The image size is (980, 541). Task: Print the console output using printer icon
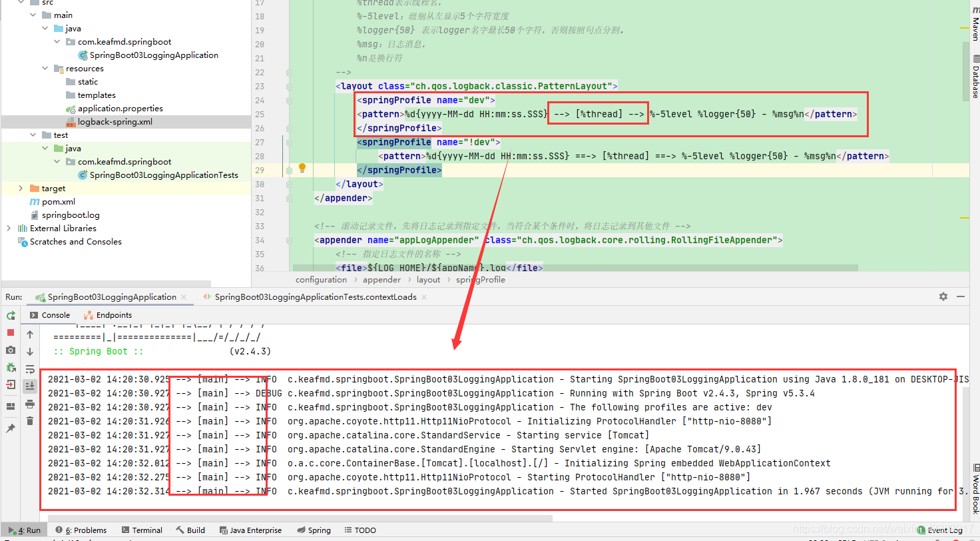pos(30,404)
